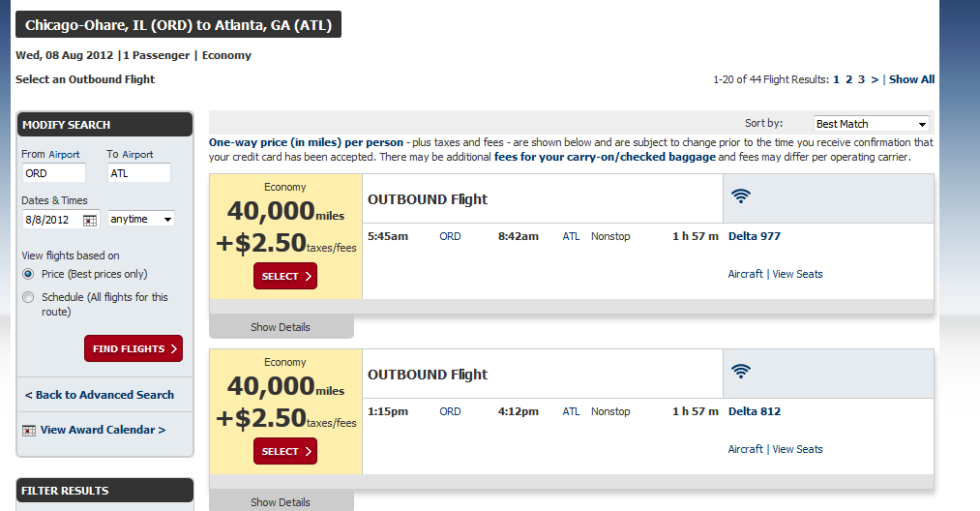The height and width of the screenshot is (511, 980).
Task: Select the 5:45am Delta 977 flight
Action: [x=285, y=276]
